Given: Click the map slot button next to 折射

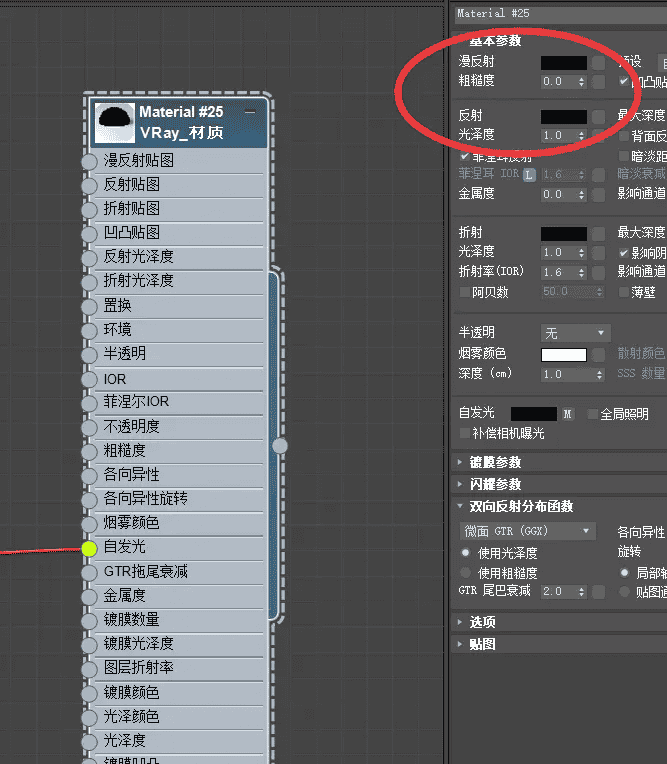Looking at the screenshot, I should coord(598,233).
